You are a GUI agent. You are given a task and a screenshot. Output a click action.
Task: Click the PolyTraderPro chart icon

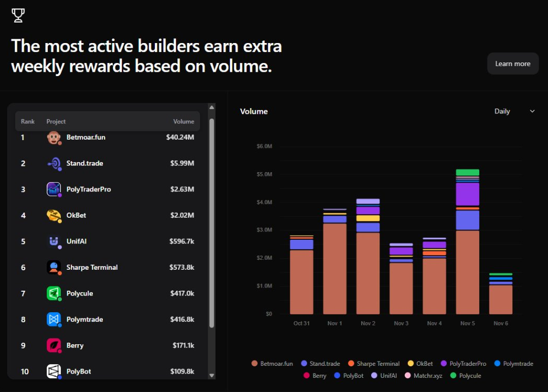click(x=54, y=189)
